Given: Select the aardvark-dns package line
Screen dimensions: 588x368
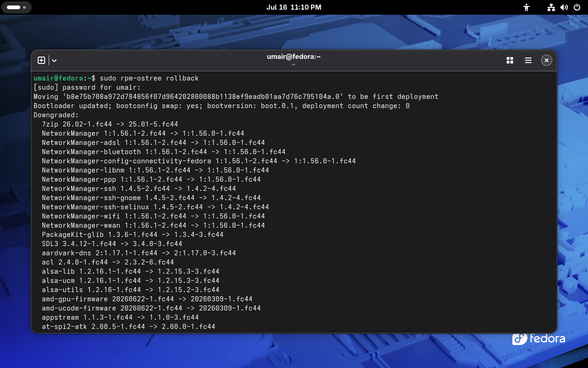Looking at the screenshot, I should 139,253.
